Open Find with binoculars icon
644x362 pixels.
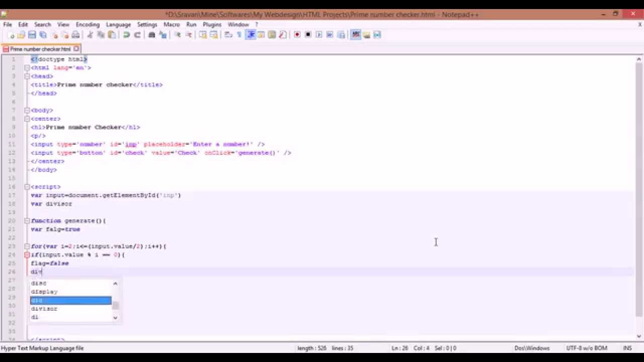151,35
